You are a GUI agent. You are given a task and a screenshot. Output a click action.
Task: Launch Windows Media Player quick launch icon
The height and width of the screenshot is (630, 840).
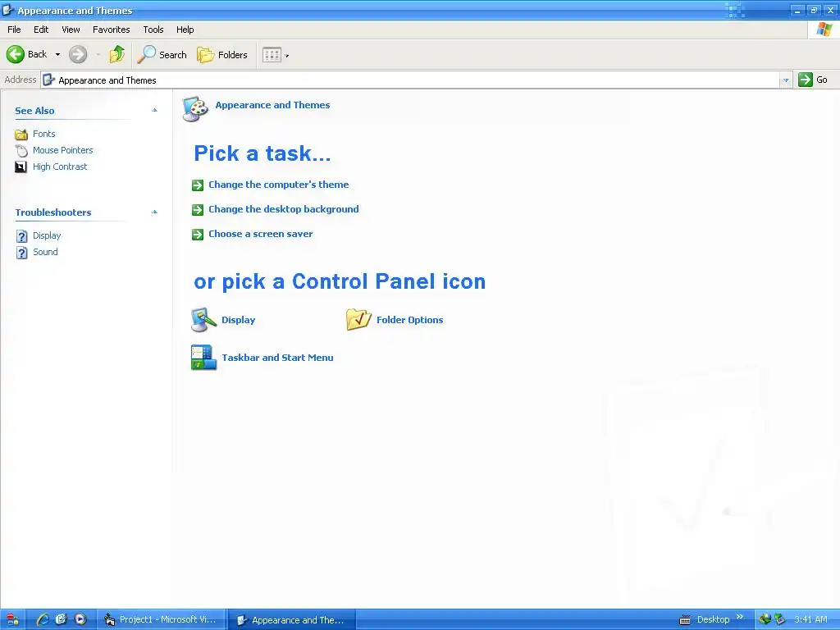tap(80, 620)
